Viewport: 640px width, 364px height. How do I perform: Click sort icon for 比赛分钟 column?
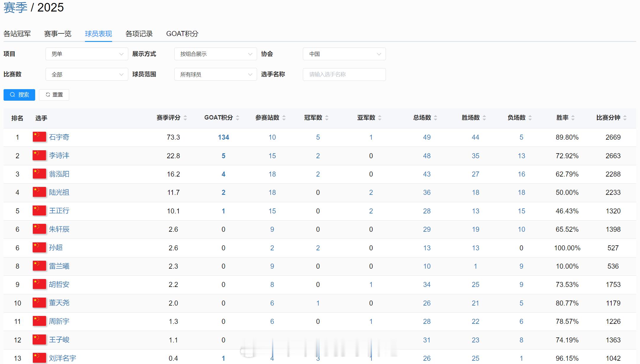click(625, 118)
